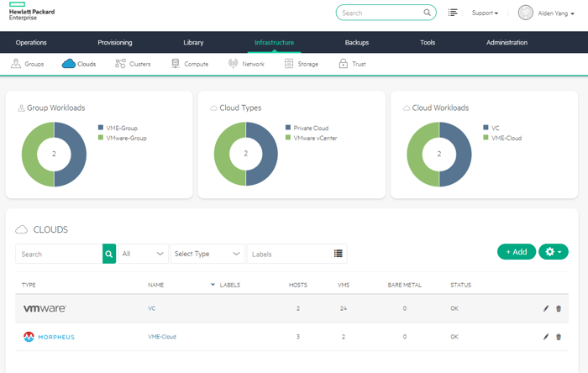
Task: Open the Clusters icon
Action: (x=120, y=64)
